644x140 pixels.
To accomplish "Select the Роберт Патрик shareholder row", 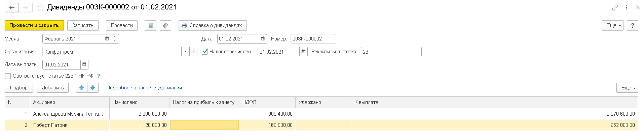I will (x=50, y=125).
